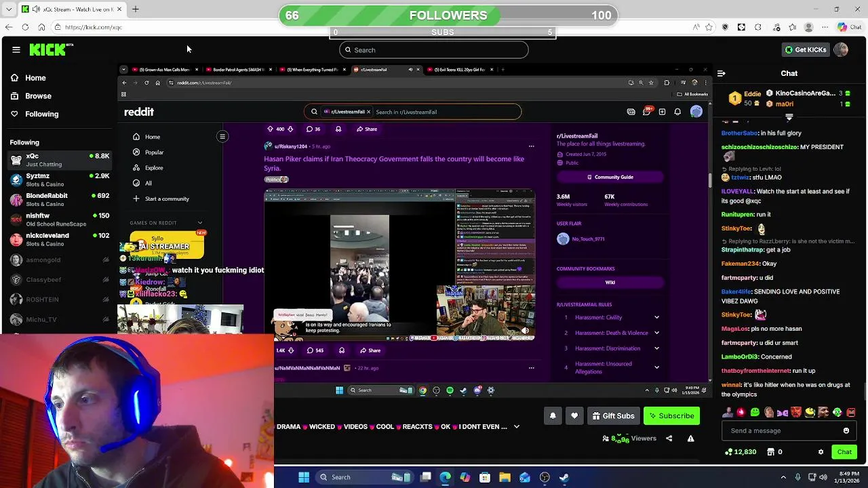Add page to favorites star
This screenshot has width=868, height=488.
(709, 27)
